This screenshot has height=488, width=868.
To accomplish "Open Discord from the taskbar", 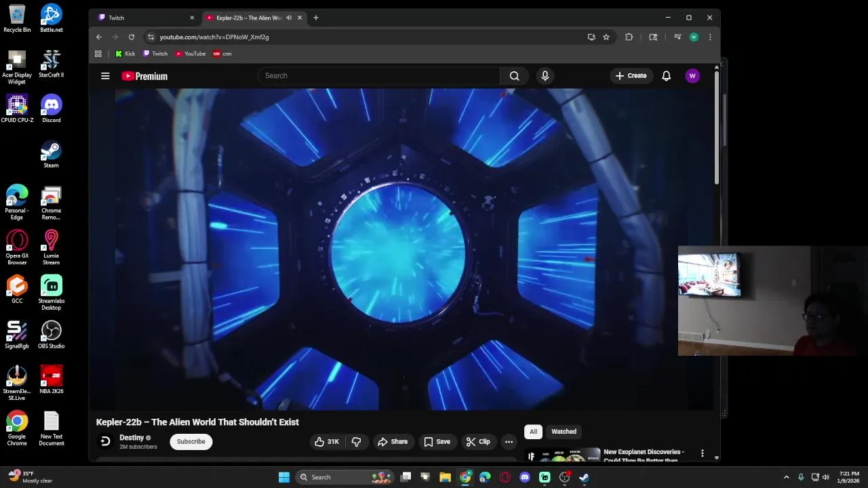I will [x=524, y=477].
